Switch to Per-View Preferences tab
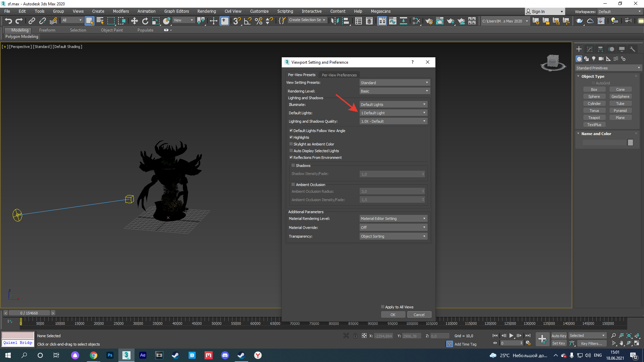Image resolution: width=644 pixels, height=362 pixels. [x=339, y=74]
